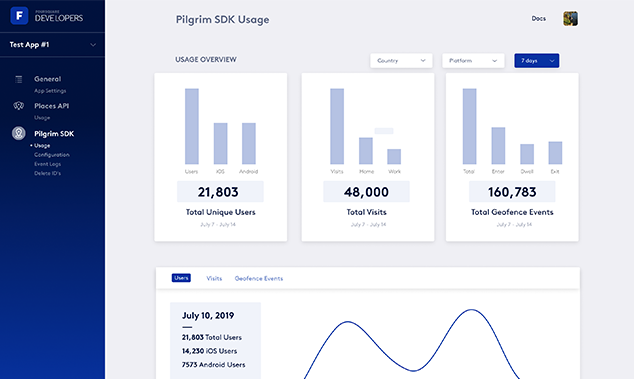
Task: Click the 160,783 geofence events value
Action: pyautogui.click(x=512, y=192)
